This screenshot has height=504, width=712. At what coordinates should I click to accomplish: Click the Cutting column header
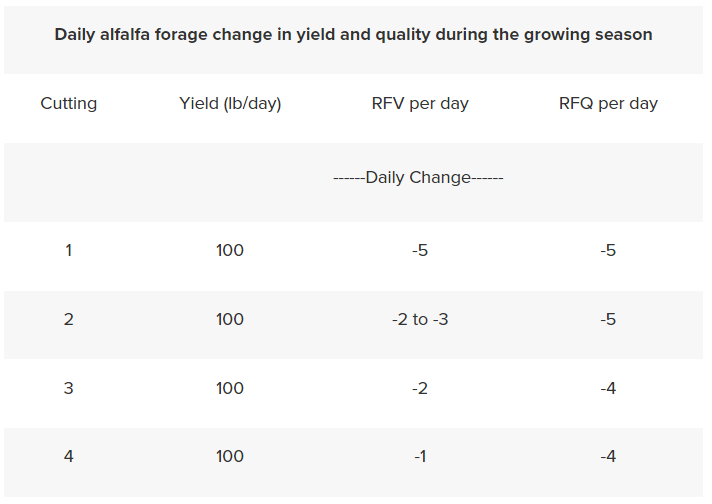[x=69, y=104]
